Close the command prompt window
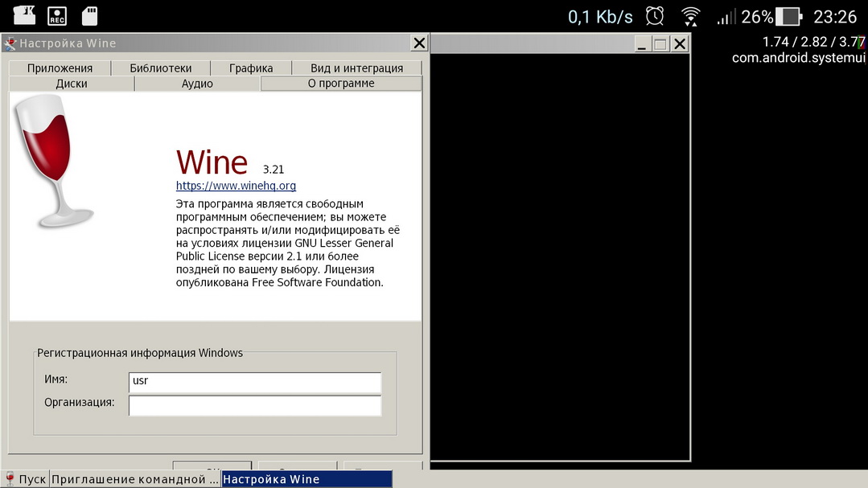The width and height of the screenshot is (868, 488). 680,43
